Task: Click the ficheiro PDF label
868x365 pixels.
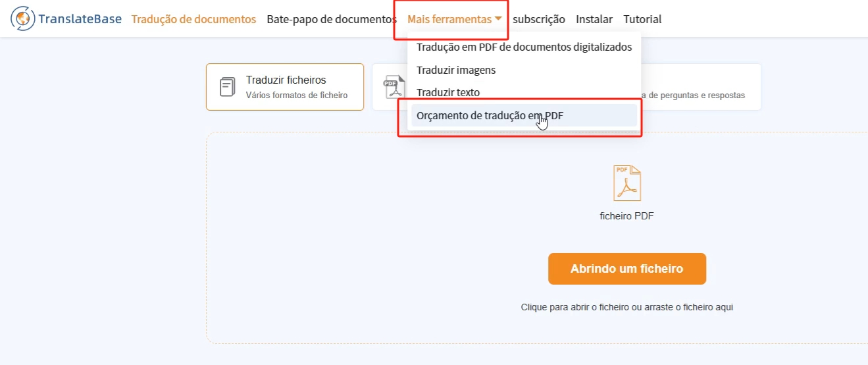Action: click(x=626, y=216)
